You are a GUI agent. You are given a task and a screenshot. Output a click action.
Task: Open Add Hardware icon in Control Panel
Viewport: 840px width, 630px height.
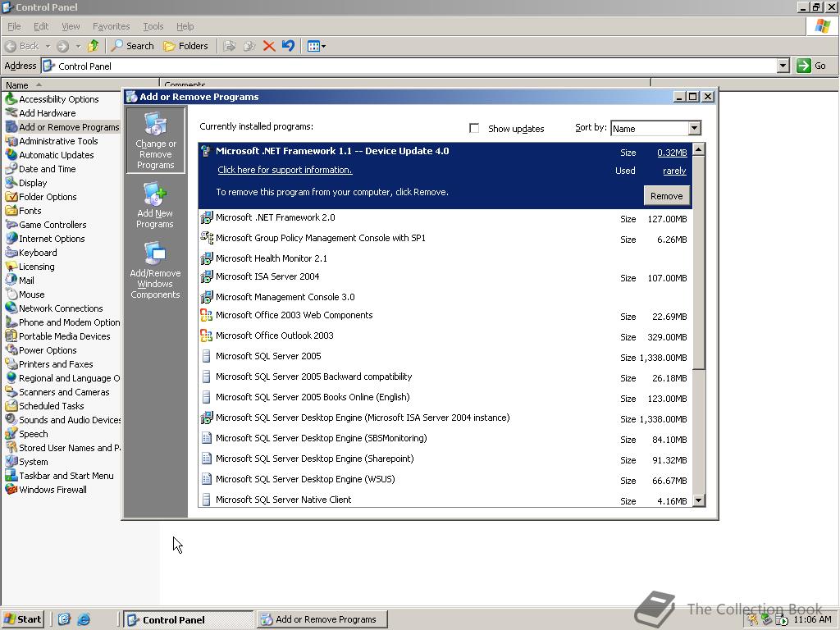pos(11,113)
